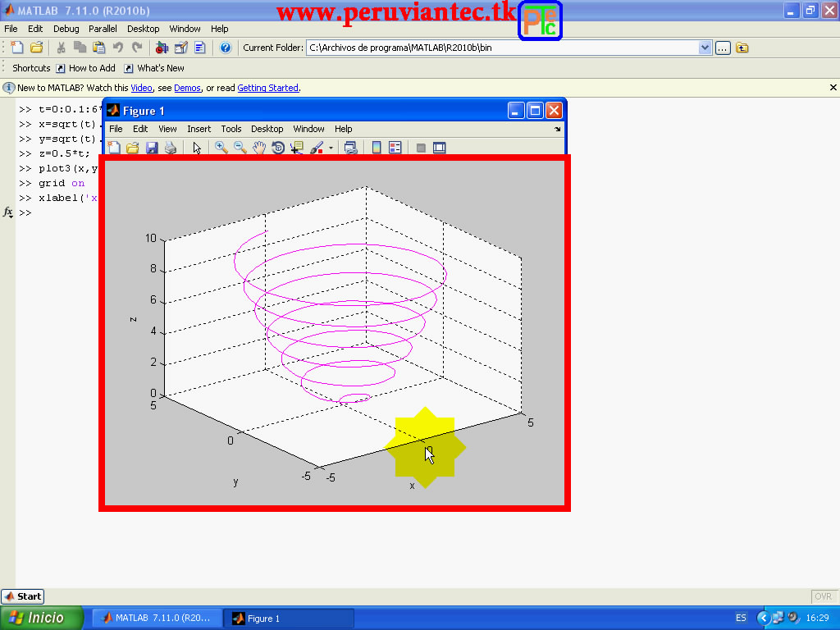
Task: Select the Rotate 3D tool in Figure 1
Action: 277,148
